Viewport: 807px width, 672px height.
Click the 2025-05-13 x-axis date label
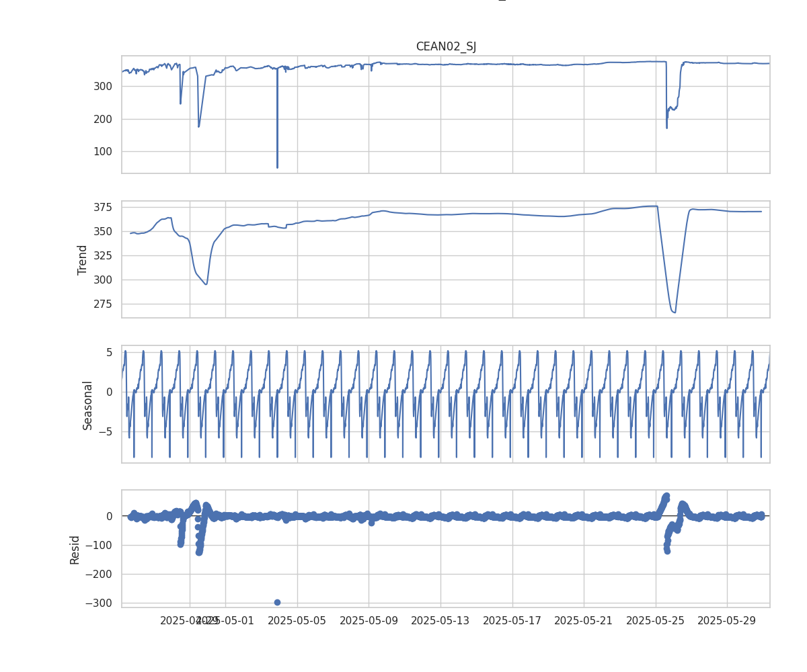tap(440, 620)
